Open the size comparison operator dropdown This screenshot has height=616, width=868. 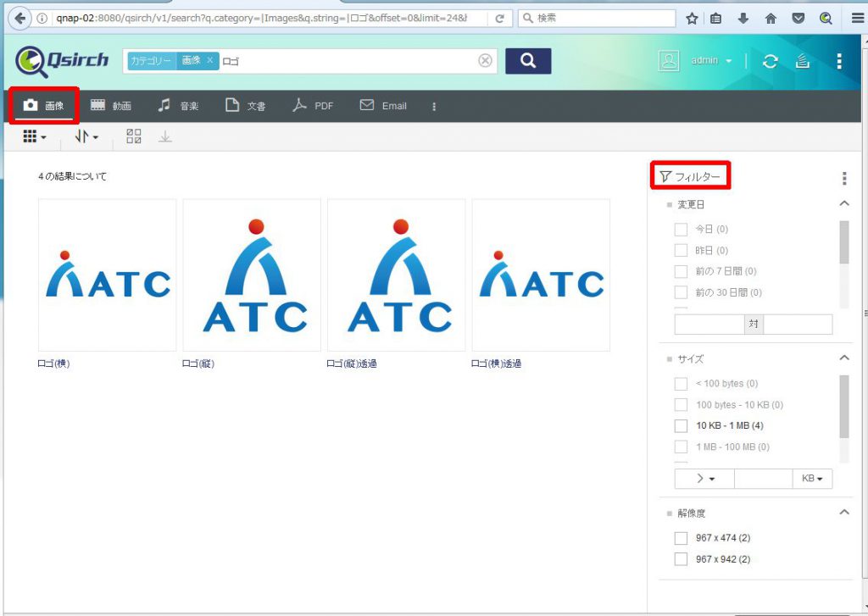pos(704,479)
